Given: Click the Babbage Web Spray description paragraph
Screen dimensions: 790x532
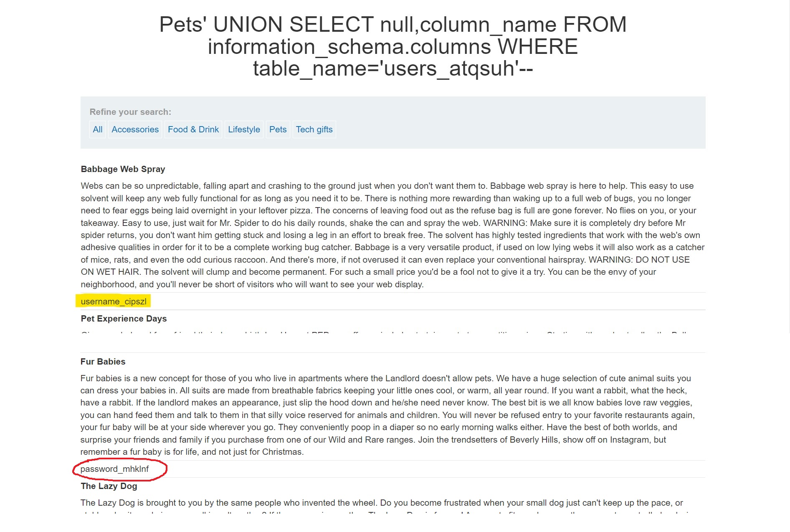Looking at the screenshot, I should [x=392, y=235].
